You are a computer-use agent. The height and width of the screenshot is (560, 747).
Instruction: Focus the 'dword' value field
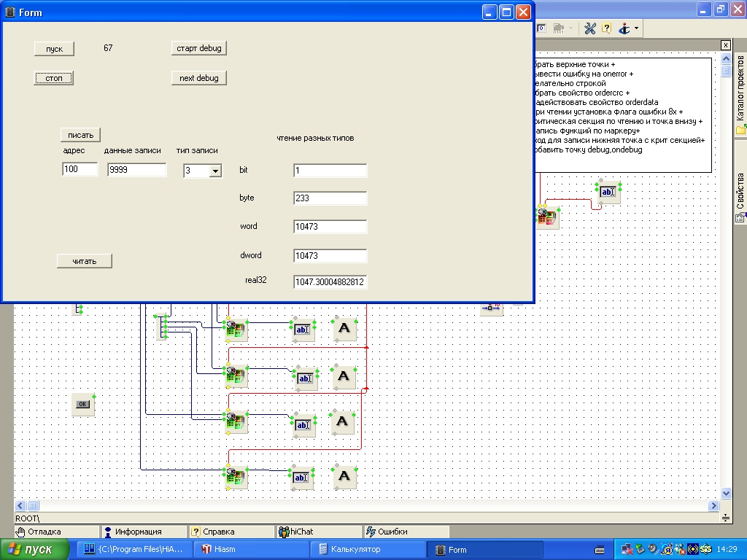[330, 256]
